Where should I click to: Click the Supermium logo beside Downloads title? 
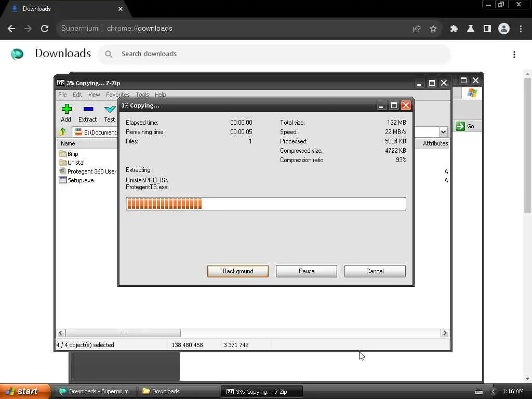(x=17, y=54)
